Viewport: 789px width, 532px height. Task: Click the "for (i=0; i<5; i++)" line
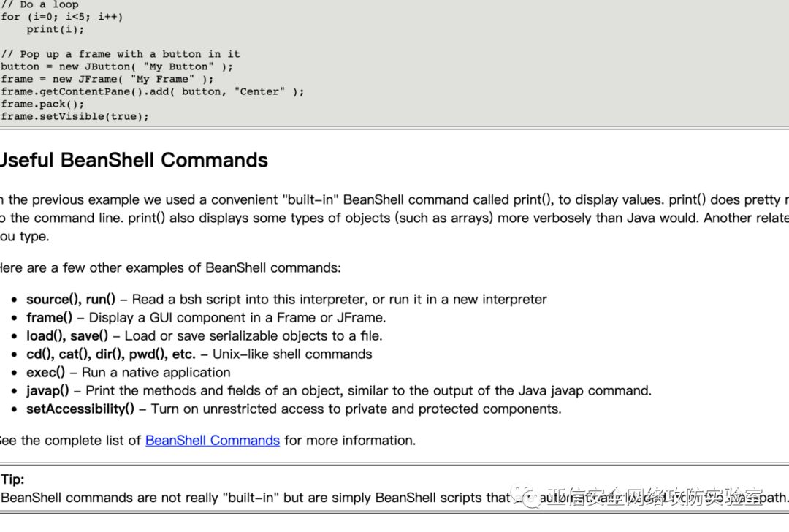coord(62,17)
